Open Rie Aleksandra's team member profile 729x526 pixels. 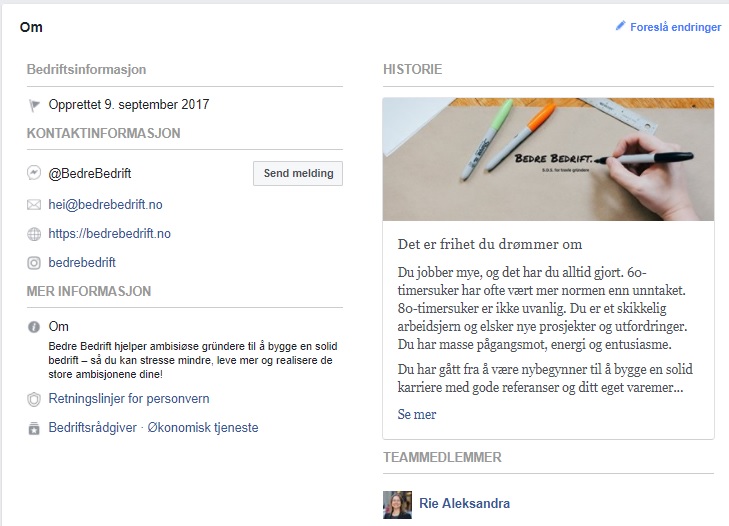(464, 503)
